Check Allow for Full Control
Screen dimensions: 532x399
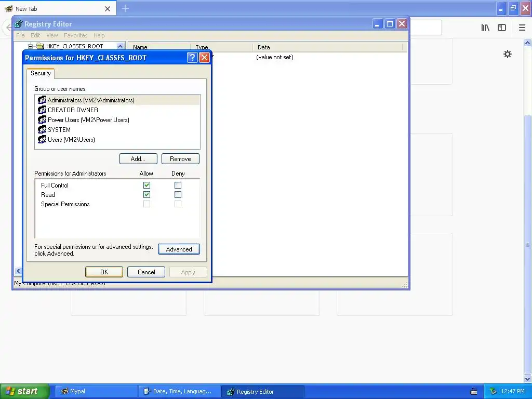(147, 185)
